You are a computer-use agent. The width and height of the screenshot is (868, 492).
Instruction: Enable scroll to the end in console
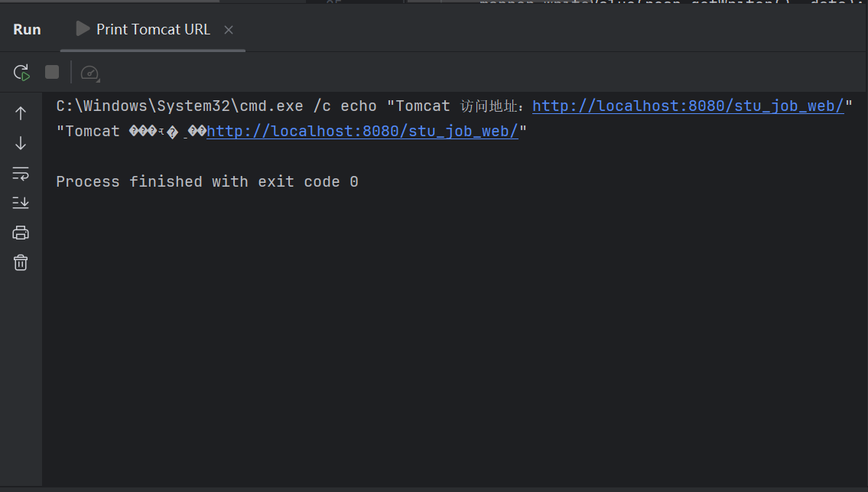point(21,202)
